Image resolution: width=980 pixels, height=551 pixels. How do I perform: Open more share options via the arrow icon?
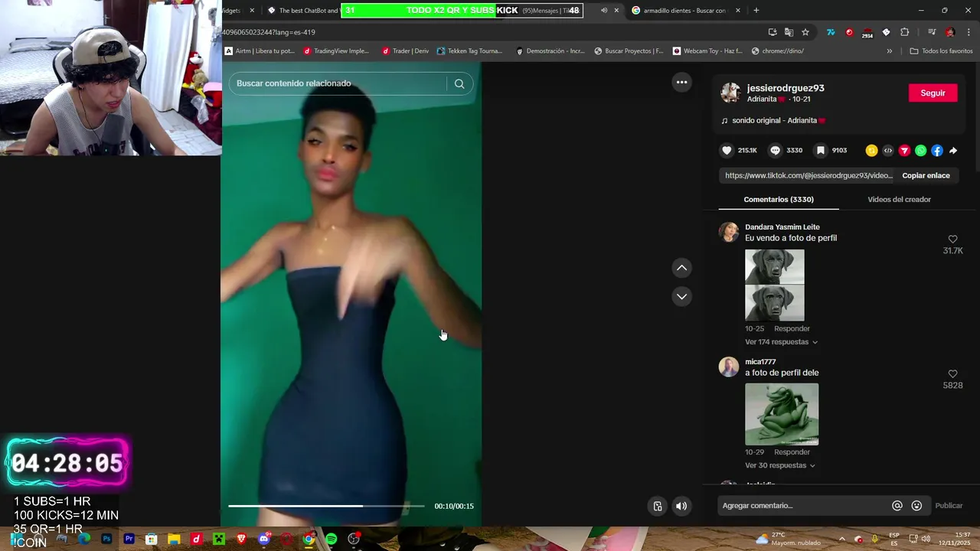tap(953, 151)
